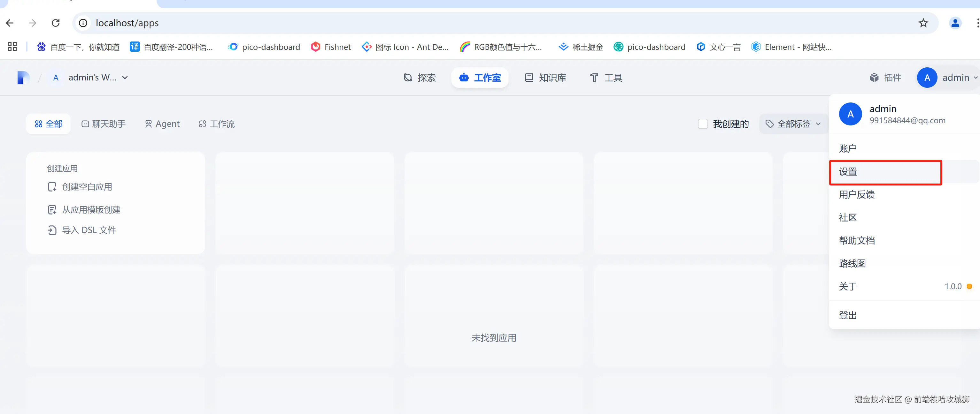Click 创建空白应用 link
The height and width of the screenshot is (414, 980).
[87, 187]
